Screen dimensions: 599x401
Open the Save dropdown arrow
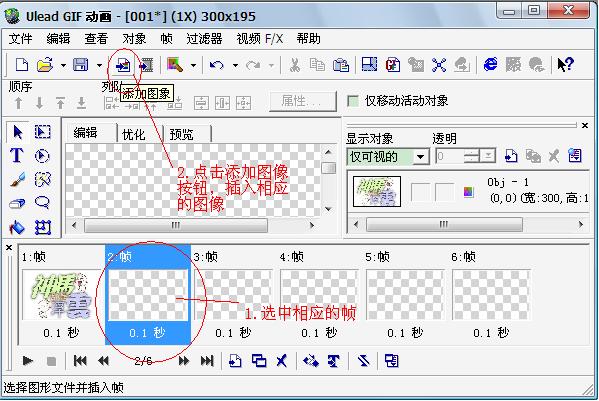click(x=99, y=65)
